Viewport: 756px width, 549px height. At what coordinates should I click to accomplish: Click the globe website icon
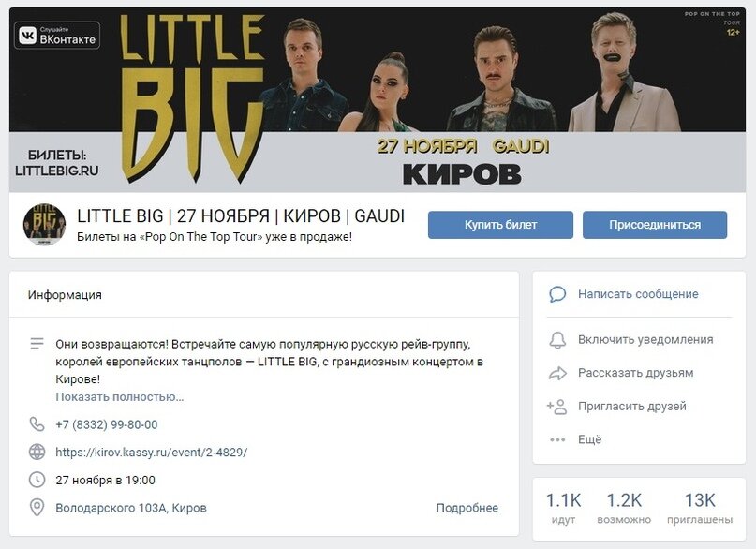[37, 453]
